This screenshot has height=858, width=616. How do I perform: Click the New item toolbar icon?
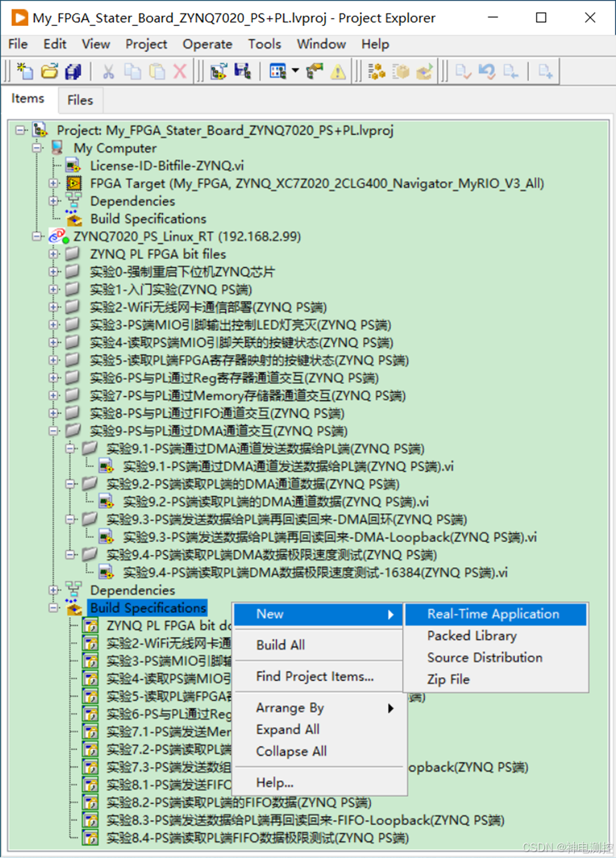click(25, 71)
